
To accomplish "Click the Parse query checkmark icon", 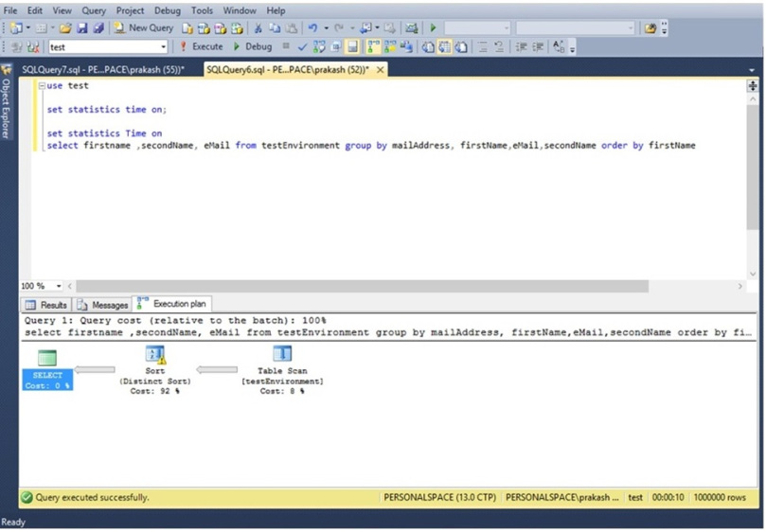I will click(302, 46).
